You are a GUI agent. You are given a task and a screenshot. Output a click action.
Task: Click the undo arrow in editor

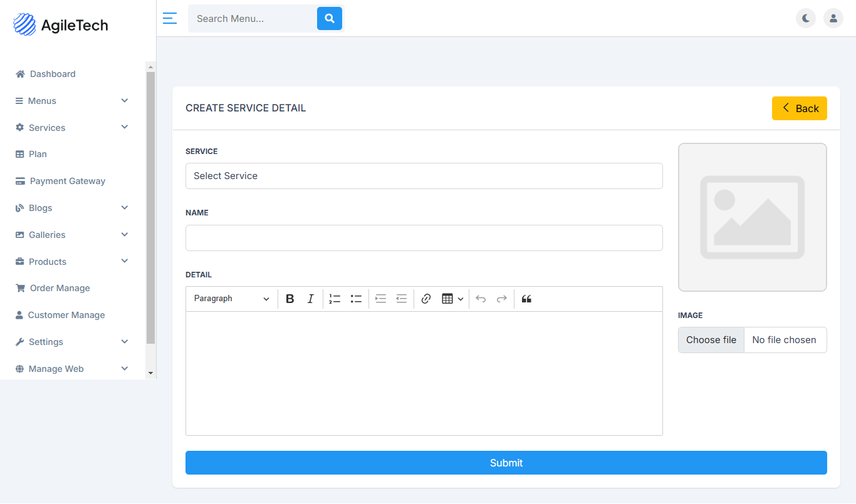tap(481, 299)
